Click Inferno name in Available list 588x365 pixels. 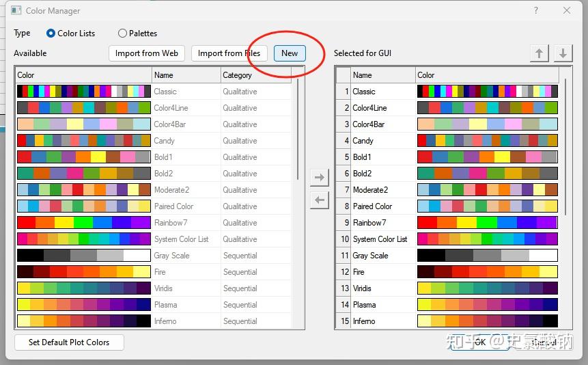coord(165,321)
